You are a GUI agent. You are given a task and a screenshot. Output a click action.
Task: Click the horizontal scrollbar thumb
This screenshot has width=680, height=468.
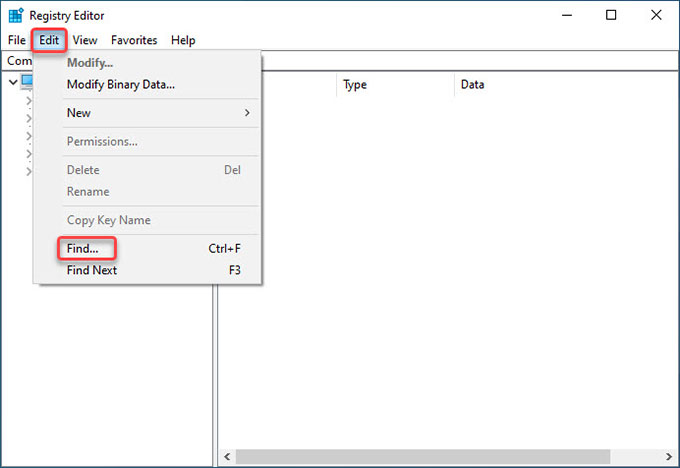tap(423, 456)
